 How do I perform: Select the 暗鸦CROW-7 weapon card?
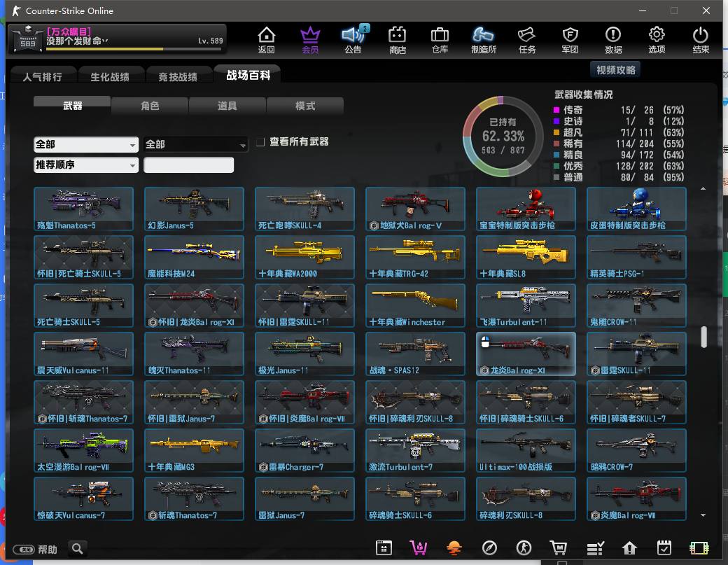tap(636, 450)
